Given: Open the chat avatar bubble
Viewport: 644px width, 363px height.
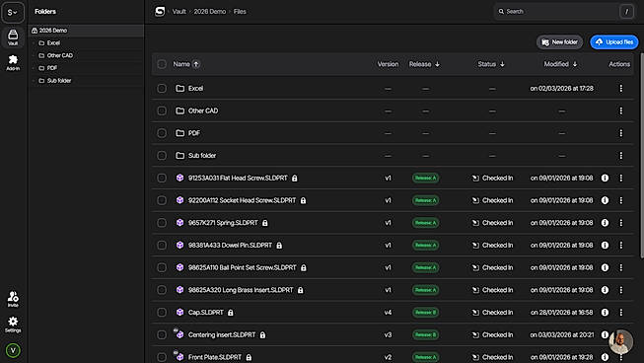Looking at the screenshot, I should [620, 341].
